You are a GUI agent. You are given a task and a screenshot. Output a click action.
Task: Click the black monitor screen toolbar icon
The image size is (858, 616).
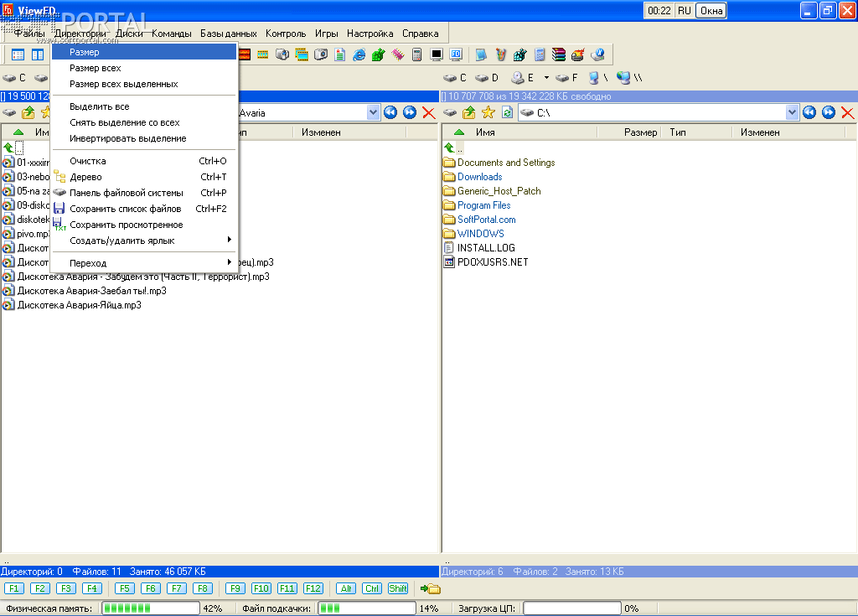436,54
